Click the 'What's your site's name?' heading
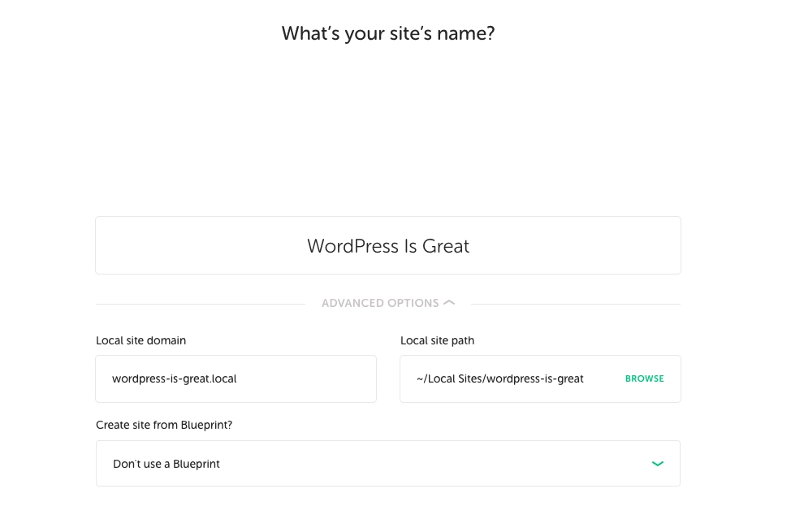The height and width of the screenshot is (532, 804). pyautogui.click(x=388, y=33)
